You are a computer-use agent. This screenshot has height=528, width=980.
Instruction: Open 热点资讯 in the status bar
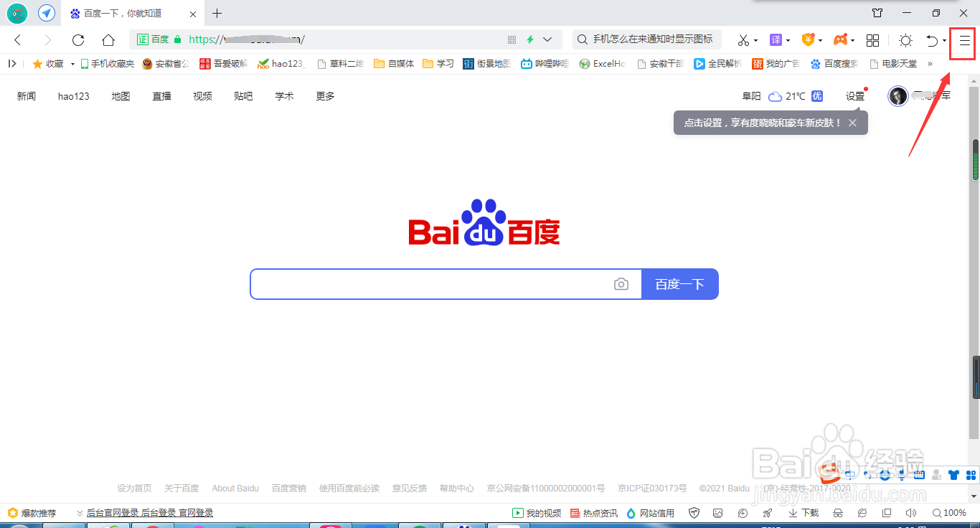[x=594, y=513]
